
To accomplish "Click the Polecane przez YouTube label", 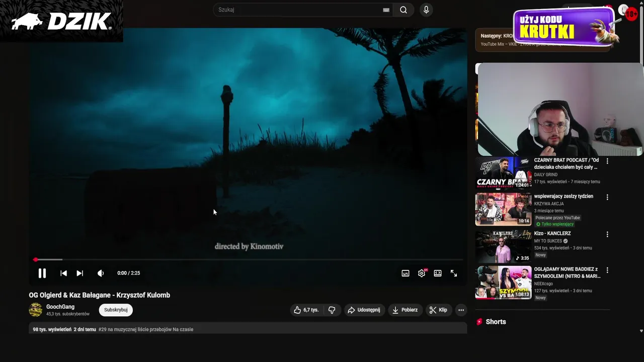I will [x=558, y=218].
